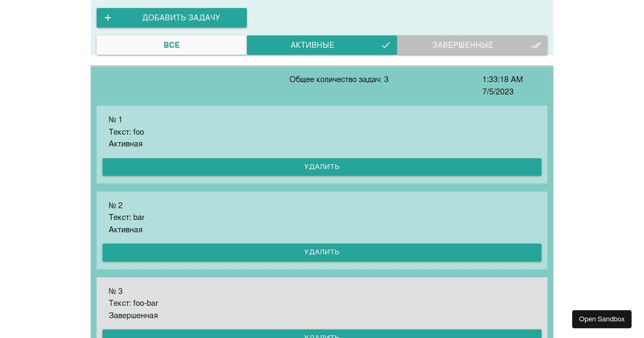The height and width of the screenshot is (338, 644).
Task: Click the text Текст: foo
Action: point(127,132)
